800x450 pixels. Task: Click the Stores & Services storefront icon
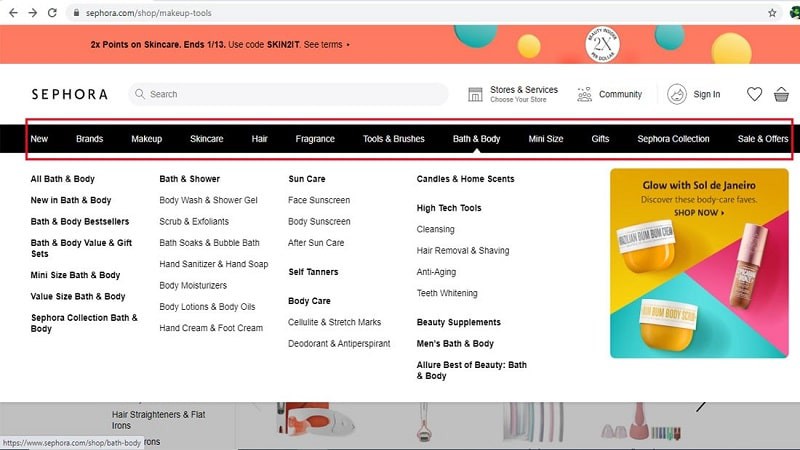pos(475,94)
